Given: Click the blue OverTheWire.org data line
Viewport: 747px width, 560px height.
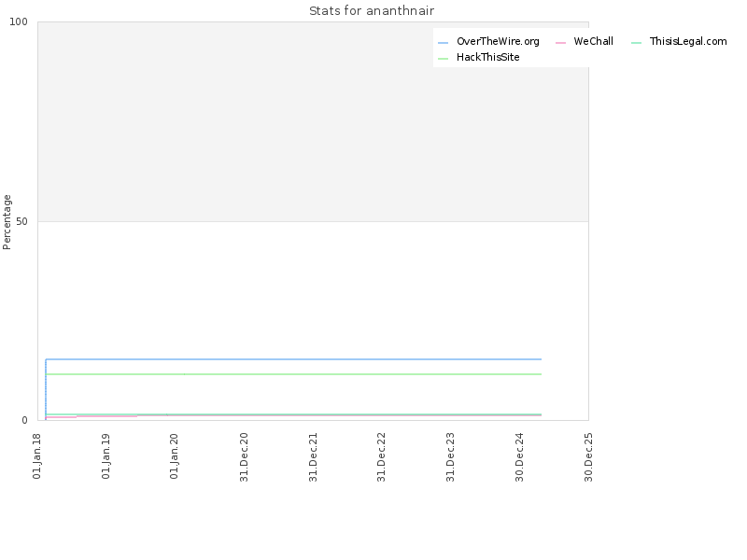Looking at the screenshot, I should 293,359.
